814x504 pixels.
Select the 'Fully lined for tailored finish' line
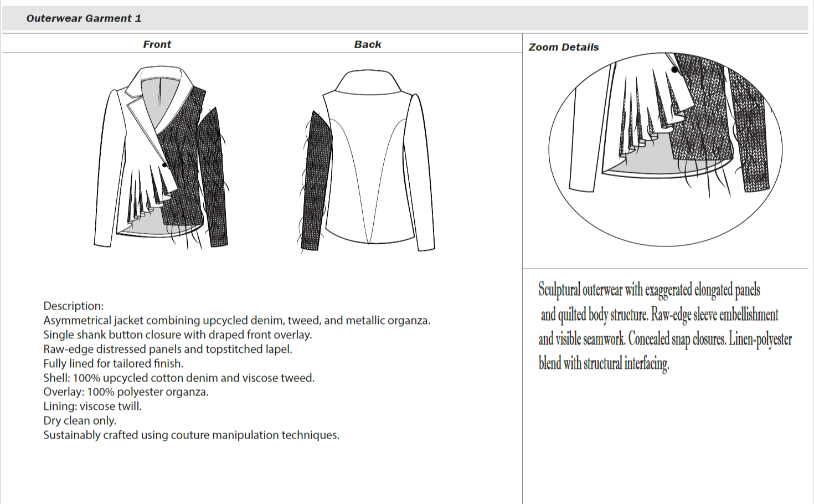pyautogui.click(x=113, y=363)
